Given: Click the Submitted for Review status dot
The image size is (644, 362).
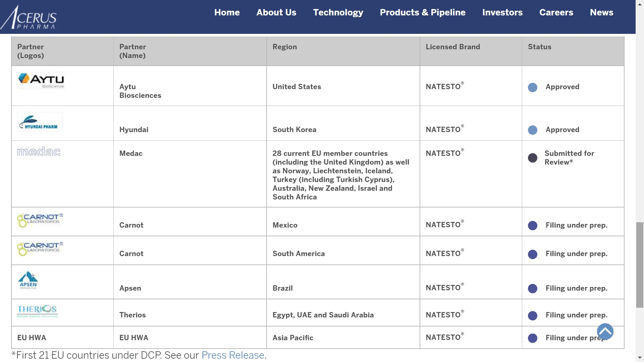Looking at the screenshot, I should [x=533, y=158].
